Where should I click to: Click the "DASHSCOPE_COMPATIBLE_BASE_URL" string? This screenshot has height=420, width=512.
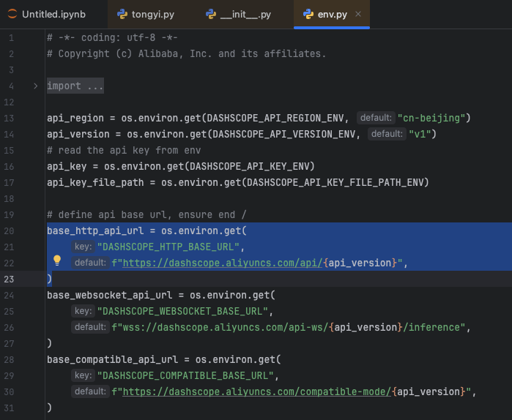(185, 375)
